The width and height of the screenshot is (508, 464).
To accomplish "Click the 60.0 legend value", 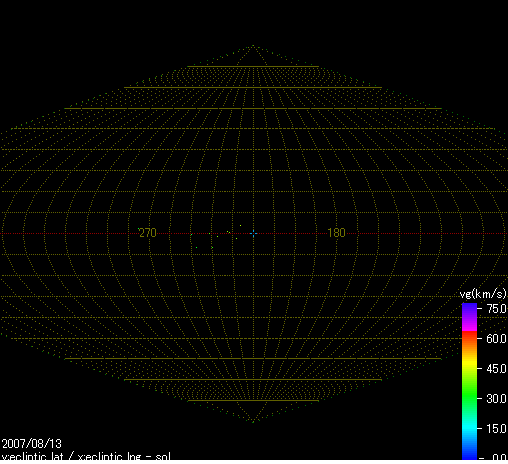I will coord(497,339).
